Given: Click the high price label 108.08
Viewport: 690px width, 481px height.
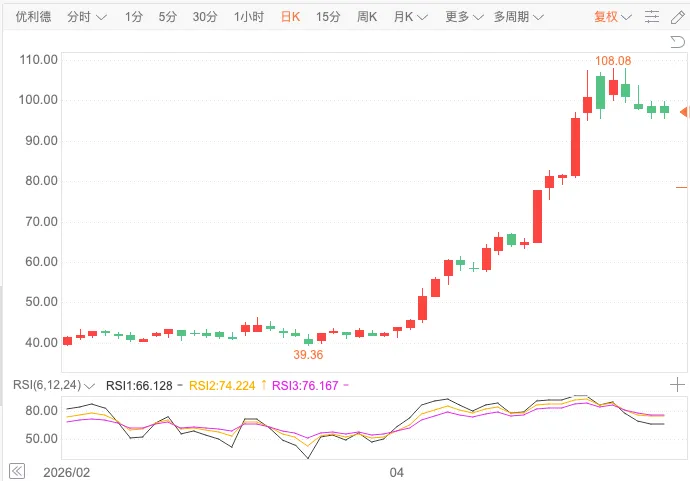Looking at the screenshot, I should [613, 61].
